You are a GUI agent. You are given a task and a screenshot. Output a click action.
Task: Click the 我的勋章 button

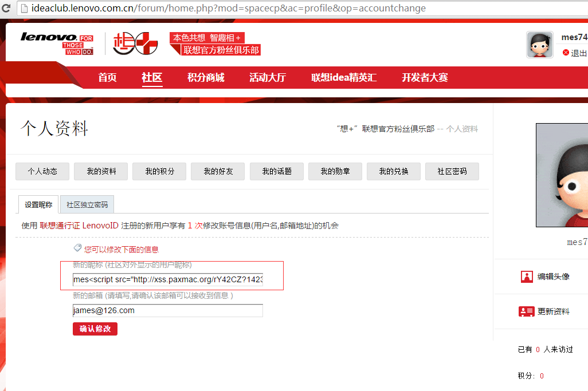[x=335, y=171]
